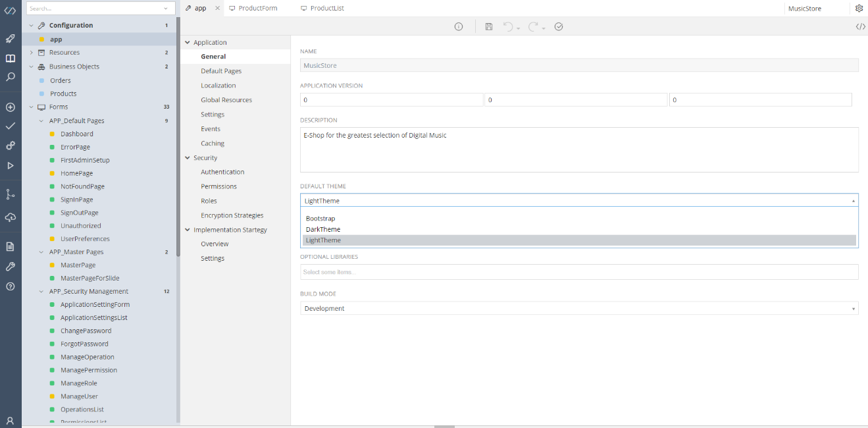Switch to the ProductList tab
The image size is (868, 428).
click(x=327, y=8)
